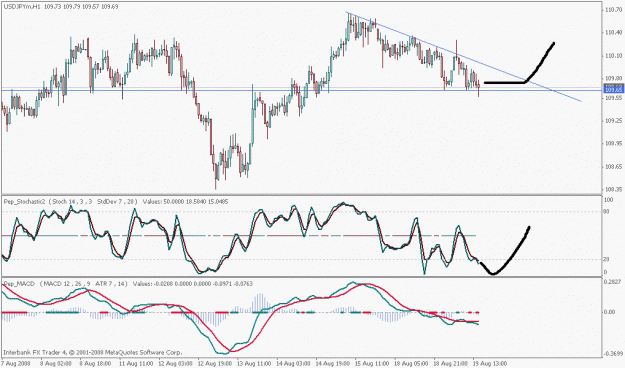Click the dashed 50 midline in Stochastic panel
The width and height of the screenshot is (625, 368).
(x=239, y=236)
